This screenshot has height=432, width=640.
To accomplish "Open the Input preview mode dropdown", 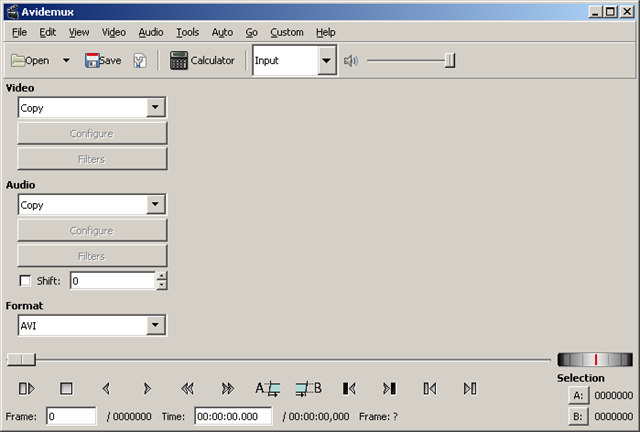I will (295, 61).
